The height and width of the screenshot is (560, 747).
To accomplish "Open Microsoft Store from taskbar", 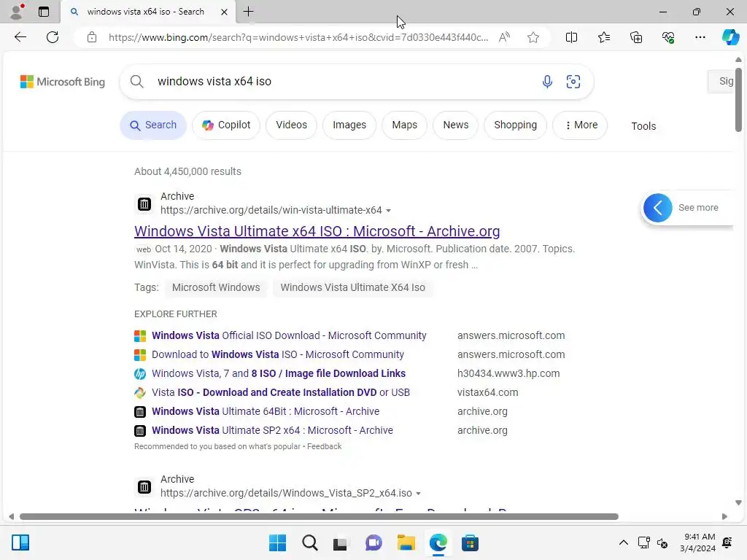I will coord(470,542).
